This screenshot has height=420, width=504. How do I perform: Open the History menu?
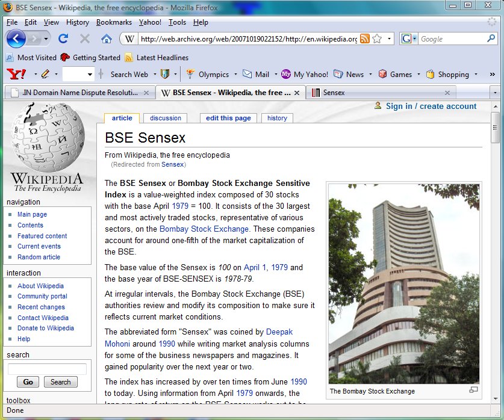click(78, 22)
